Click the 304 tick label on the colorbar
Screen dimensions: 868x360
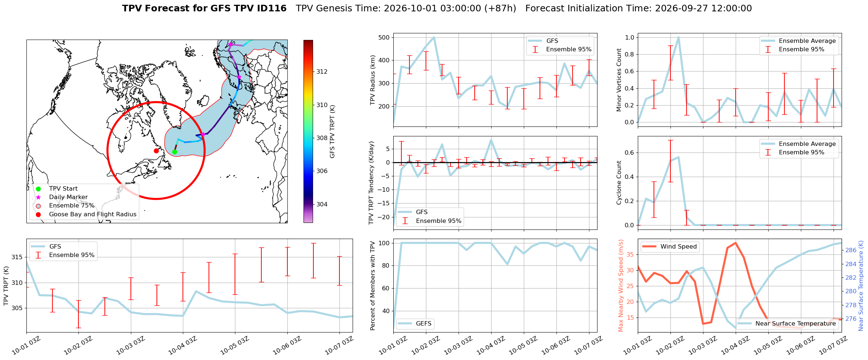(x=322, y=204)
